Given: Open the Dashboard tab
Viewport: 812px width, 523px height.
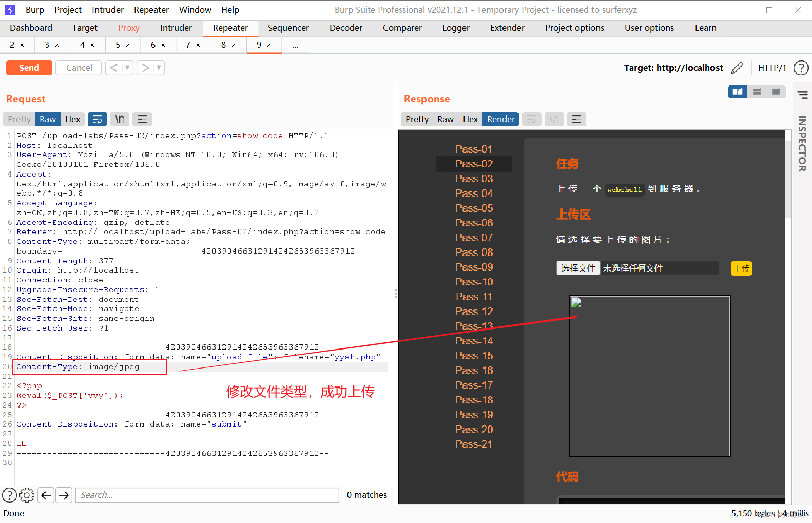Looking at the screenshot, I should click(x=31, y=28).
